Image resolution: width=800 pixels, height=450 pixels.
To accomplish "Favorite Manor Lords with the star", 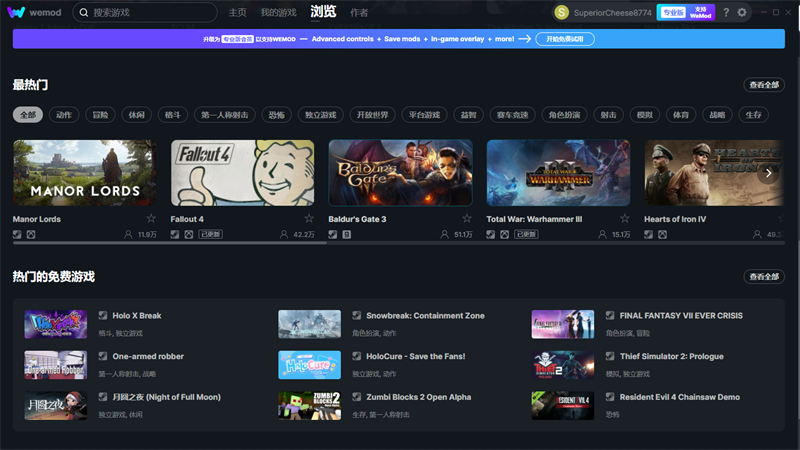I will tap(151, 218).
